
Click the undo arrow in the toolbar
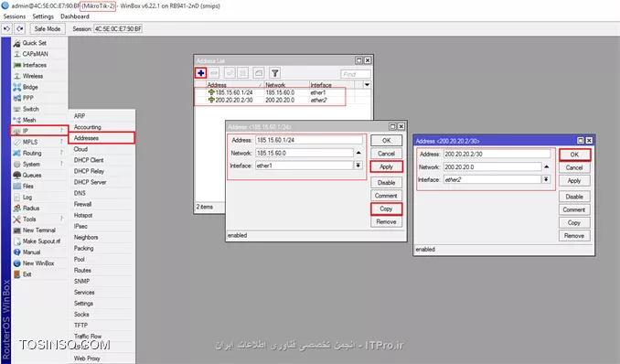6,28
